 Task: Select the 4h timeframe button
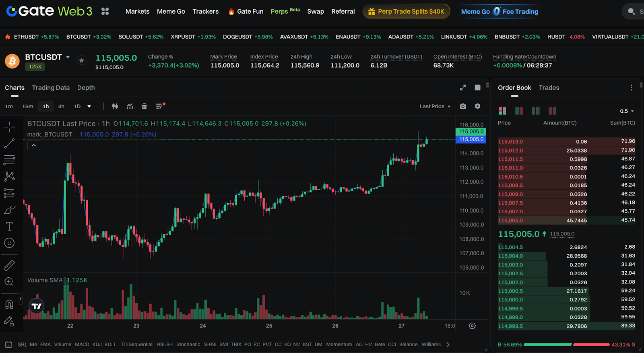click(61, 107)
